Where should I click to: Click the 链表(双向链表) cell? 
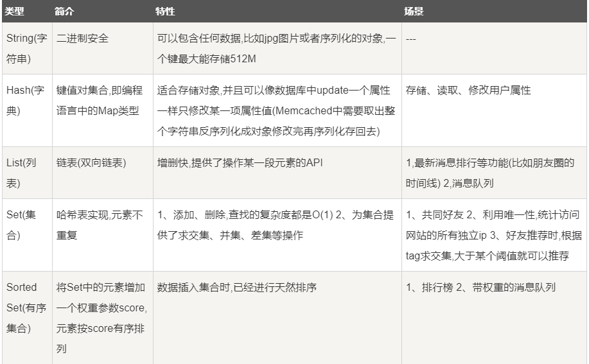(103, 173)
